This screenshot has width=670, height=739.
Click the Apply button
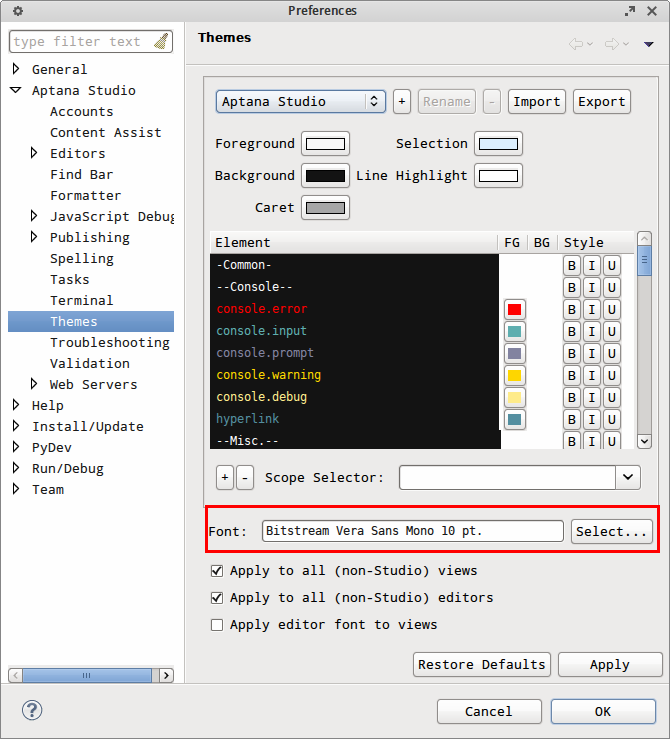(x=610, y=665)
